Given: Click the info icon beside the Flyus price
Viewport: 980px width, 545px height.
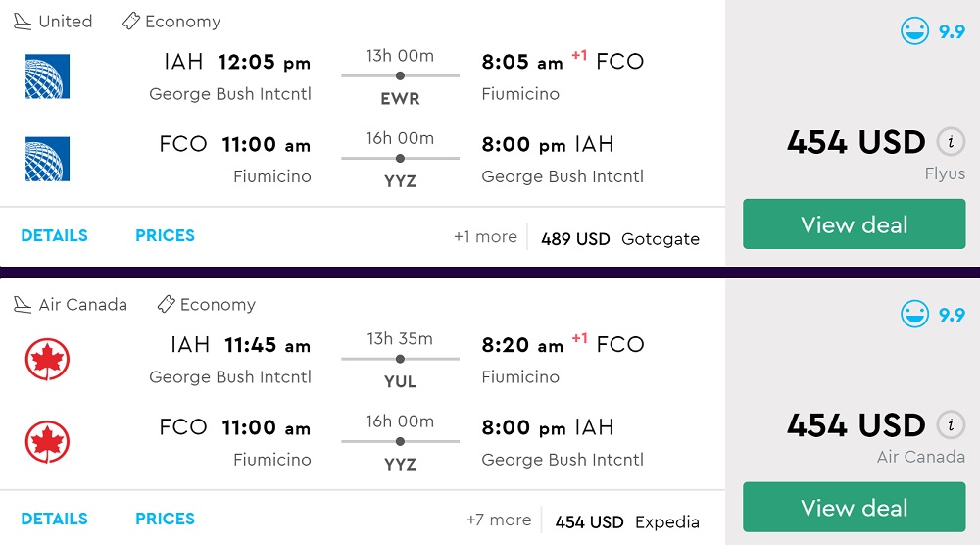Looking at the screenshot, I should [950, 142].
